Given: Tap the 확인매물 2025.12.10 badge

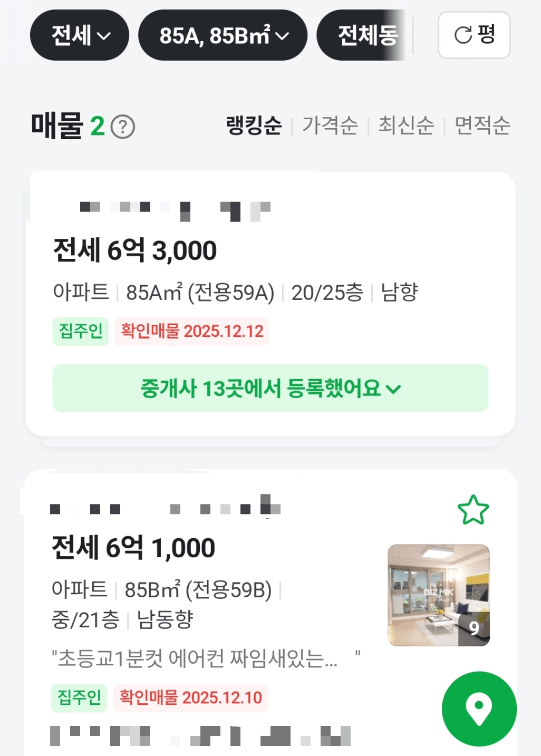Looking at the screenshot, I should click(x=190, y=697).
